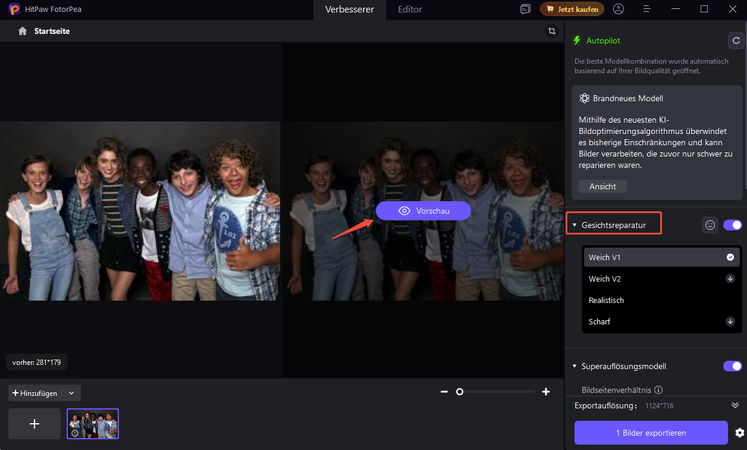Switch to the Editor tab

tap(410, 9)
